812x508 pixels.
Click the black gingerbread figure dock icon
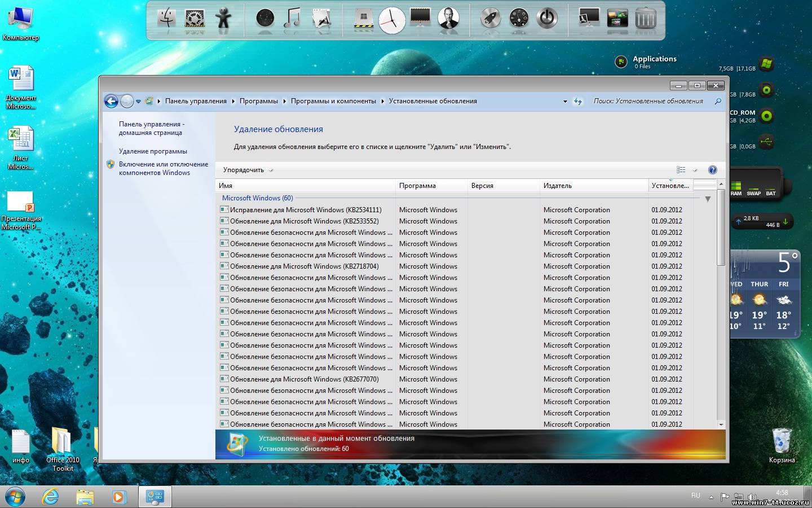point(223,18)
